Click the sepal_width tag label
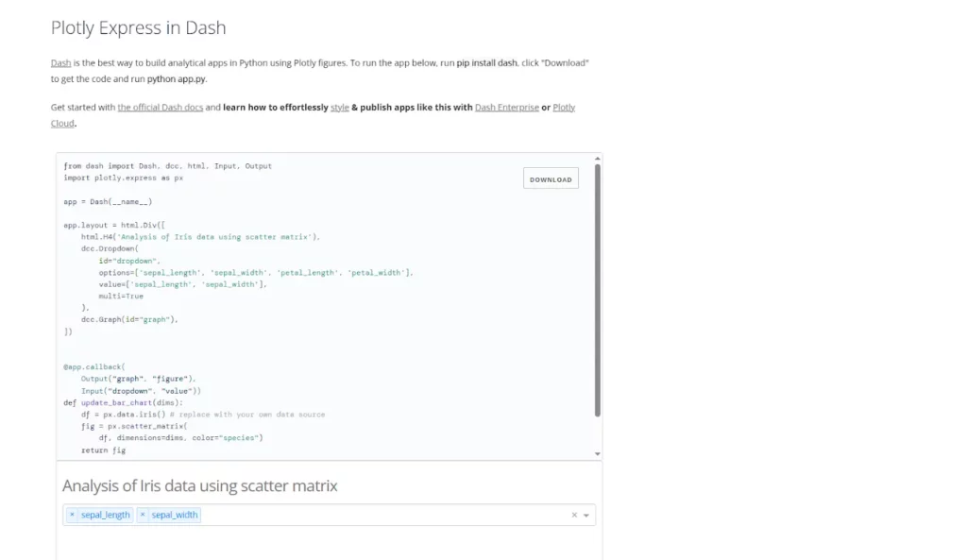The width and height of the screenshot is (967, 560). tap(175, 515)
